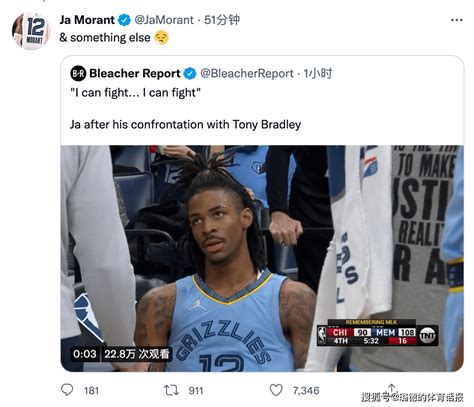
Task: Like the tweet with heart icon
Action: [x=276, y=390]
